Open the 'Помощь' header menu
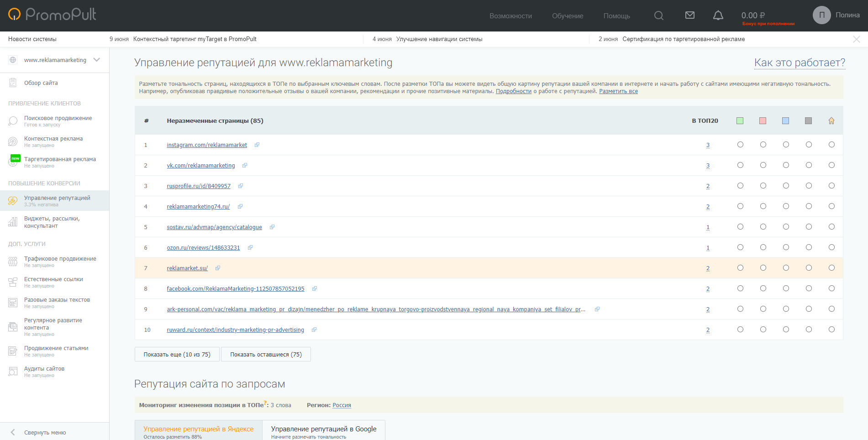The height and width of the screenshot is (440, 868). (616, 16)
